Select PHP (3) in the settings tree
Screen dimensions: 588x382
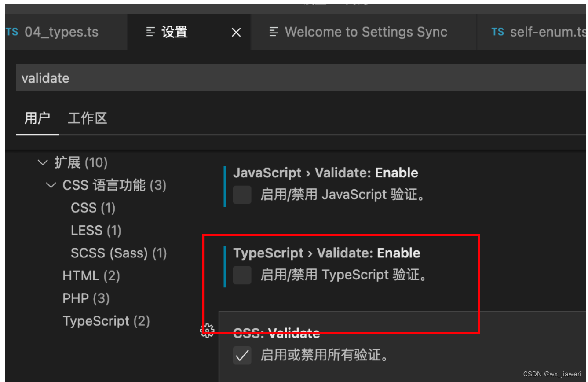coord(86,298)
